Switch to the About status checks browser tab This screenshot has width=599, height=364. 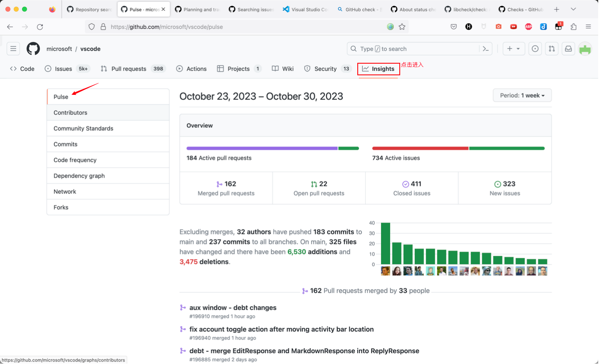(413, 9)
